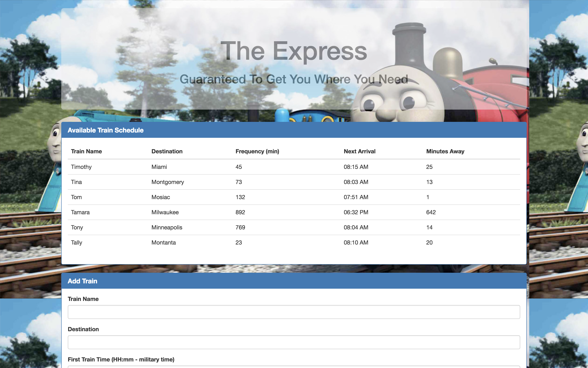The image size is (588, 368).
Task: Select the Tom train name cell
Action: [x=76, y=197]
